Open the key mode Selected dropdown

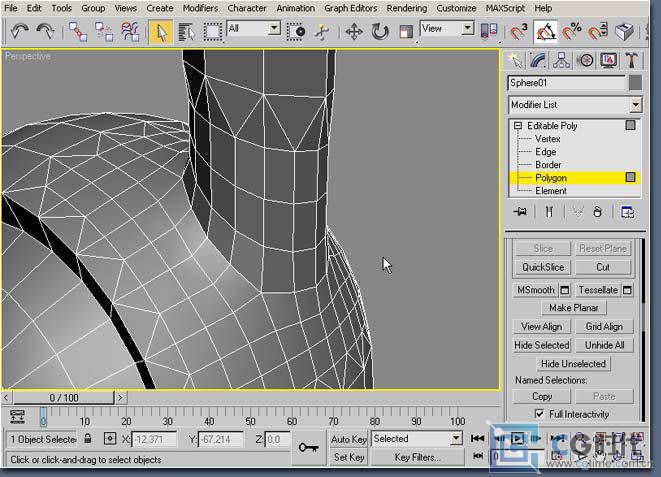coord(456,439)
